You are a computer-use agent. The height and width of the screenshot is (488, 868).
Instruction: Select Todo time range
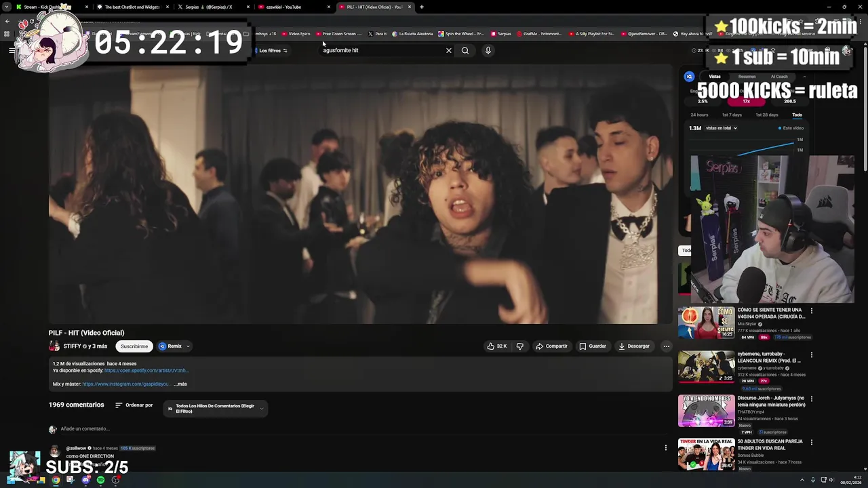(x=797, y=115)
